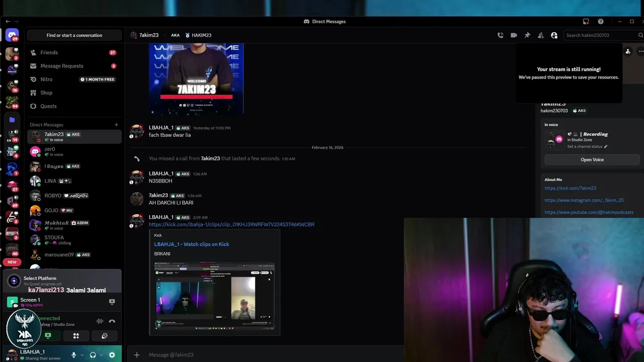Image resolution: width=644 pixels, height=362 pixels.
Task: Open the Instagram _7akim_23 link
Action: (584, 200)
